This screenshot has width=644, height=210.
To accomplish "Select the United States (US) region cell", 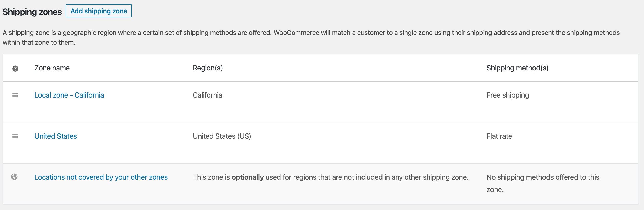I will [222, 136].
